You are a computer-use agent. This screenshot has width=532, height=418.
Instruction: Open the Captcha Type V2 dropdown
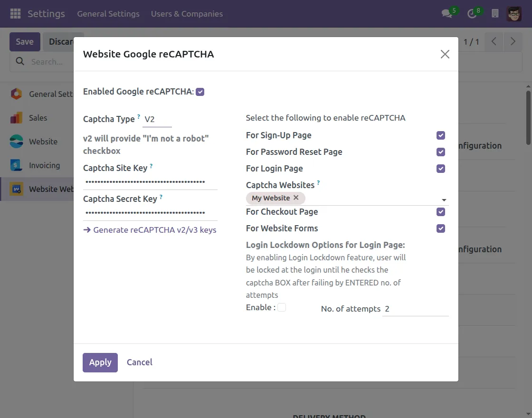(157, 119)
